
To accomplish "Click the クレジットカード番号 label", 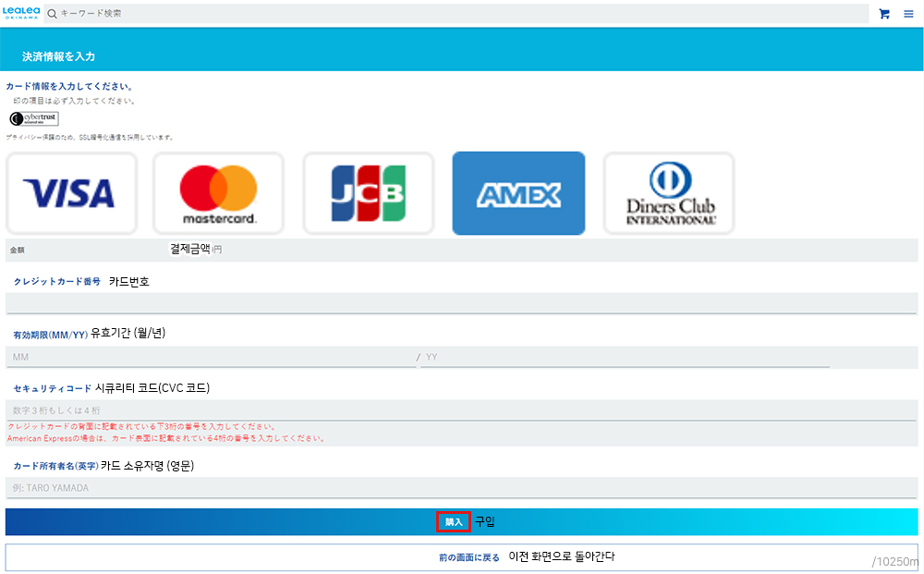I will 56,282.
